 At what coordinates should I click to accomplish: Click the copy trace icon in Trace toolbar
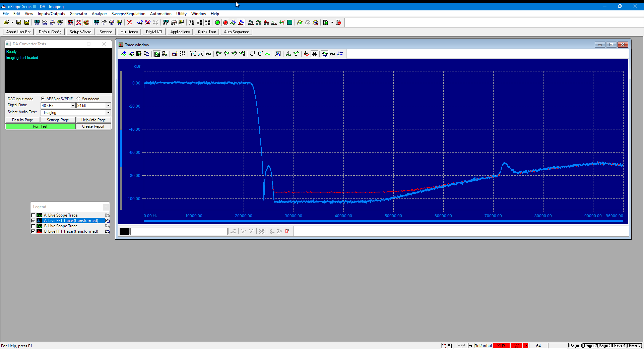click(x=146, y=54)
